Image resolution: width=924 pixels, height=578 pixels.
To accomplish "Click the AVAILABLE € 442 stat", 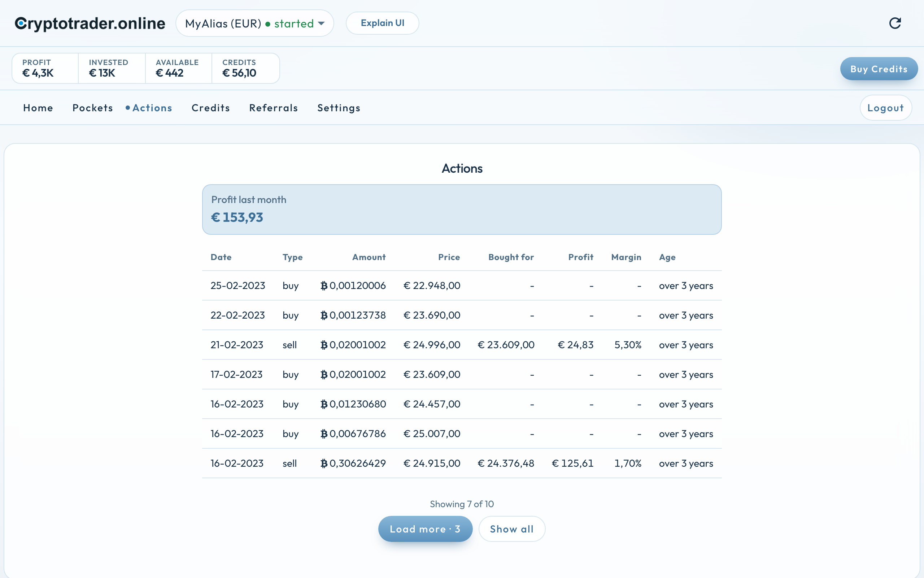I will (x=179, y=68).
